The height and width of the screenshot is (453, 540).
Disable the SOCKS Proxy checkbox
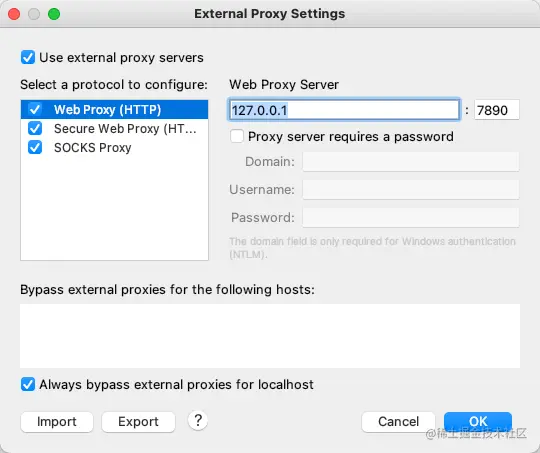coord(35,147)
